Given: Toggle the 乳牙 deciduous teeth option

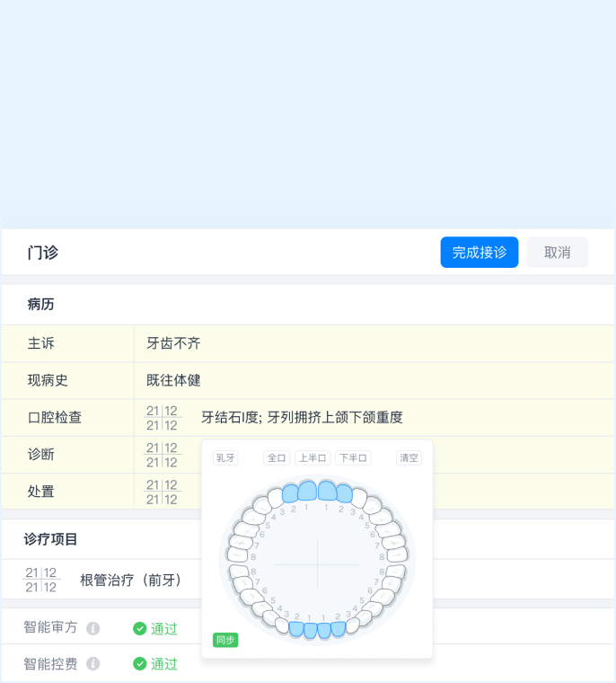Looking at the screenshot, I should [225, 457].
